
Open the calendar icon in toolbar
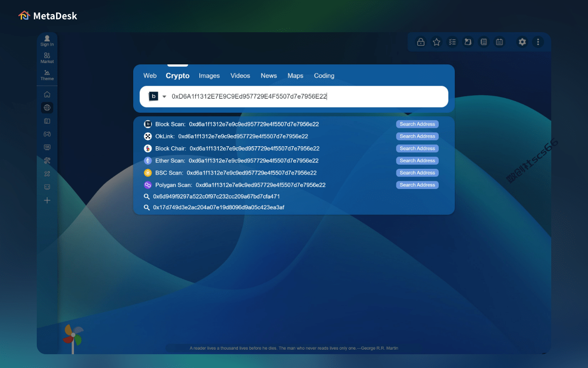(499, 42)
